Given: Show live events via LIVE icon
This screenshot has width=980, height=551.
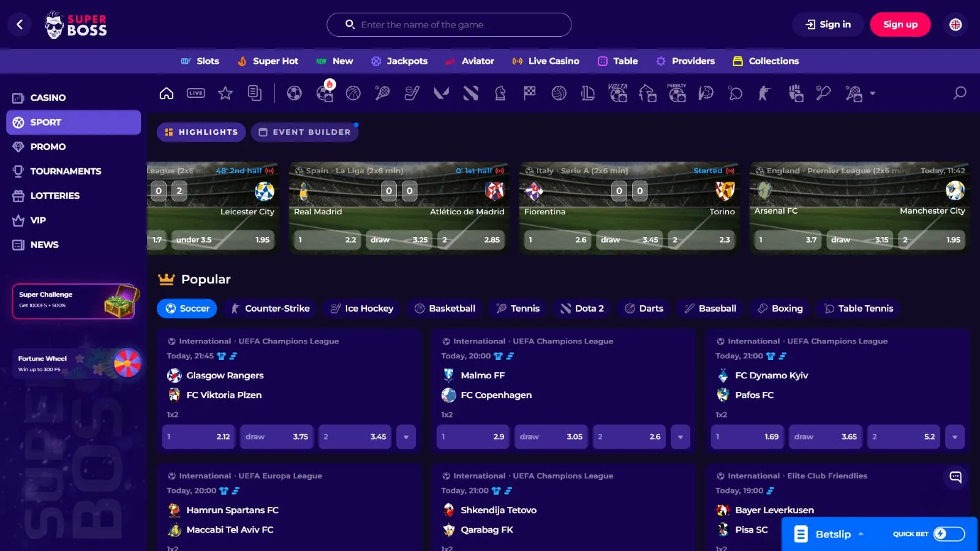Looking at the screenshot, I should pos(196,93).
